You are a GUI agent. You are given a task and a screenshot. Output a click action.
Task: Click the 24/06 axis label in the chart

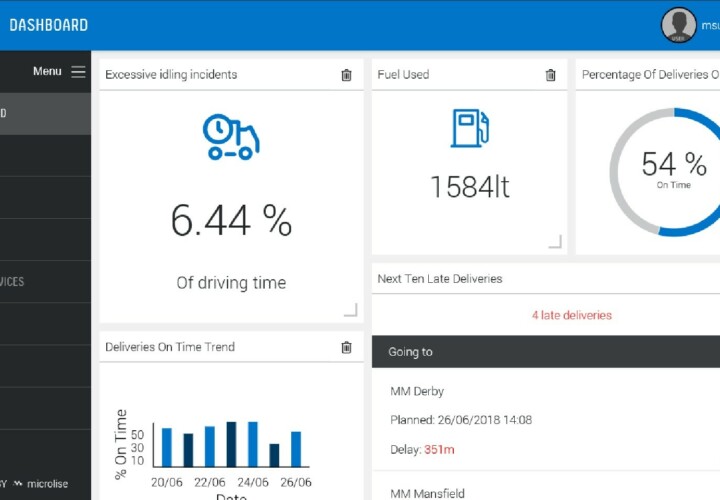click(253, 482)
